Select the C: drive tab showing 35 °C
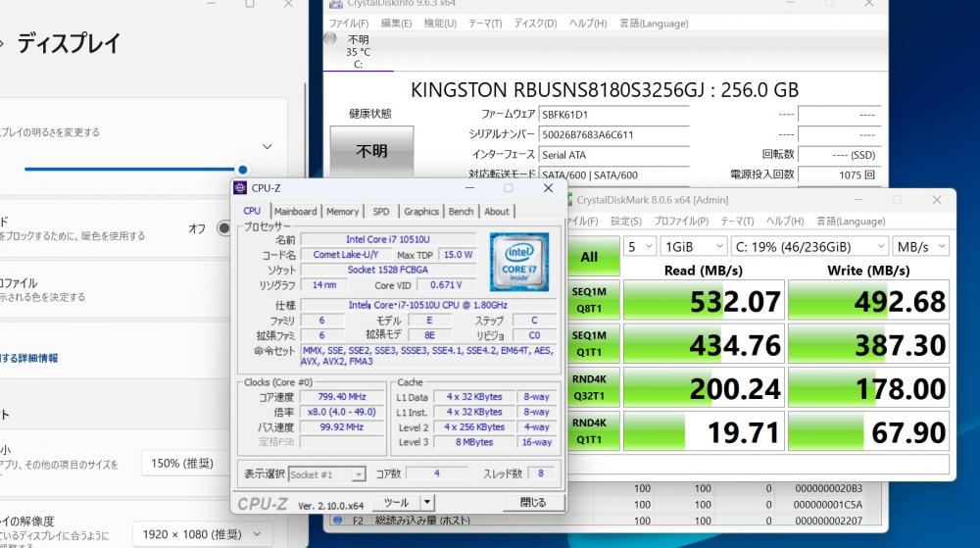Screen dimensions: 980x548 (x=358, y=51)
